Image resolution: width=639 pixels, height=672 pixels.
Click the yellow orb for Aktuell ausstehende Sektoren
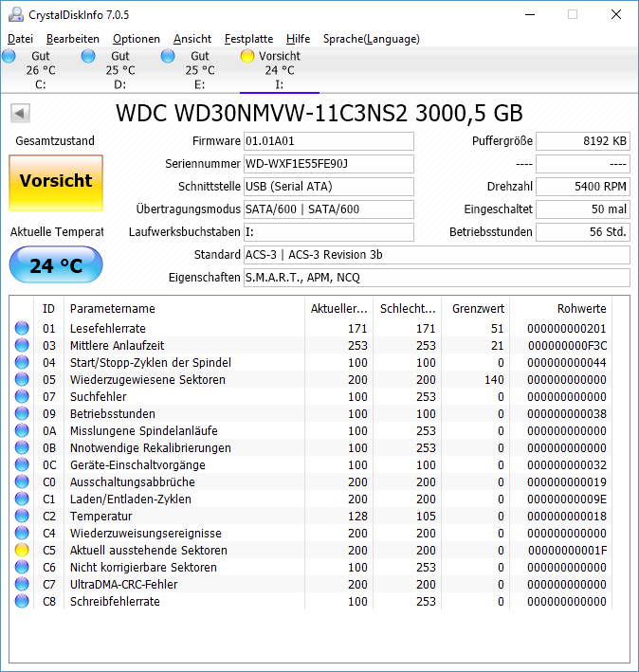tap(22, 551)
